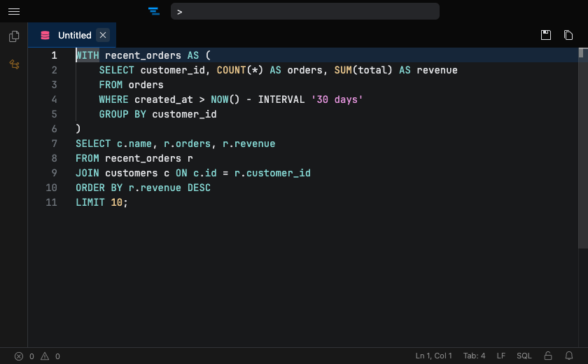588x364 pixels.
Task: Click DESC keyword on line 10
Action: click(x=199, y=188)
